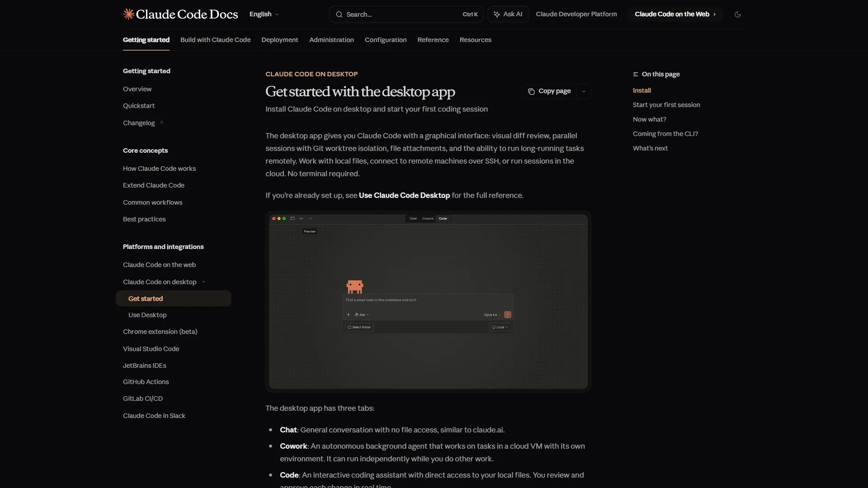Open How Claude Code works page

(159, 169)
